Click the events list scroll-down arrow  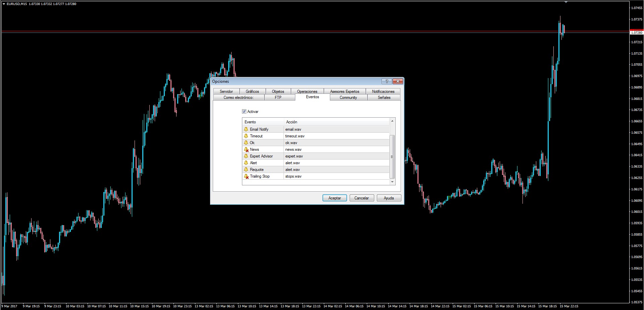coord(392,182)
